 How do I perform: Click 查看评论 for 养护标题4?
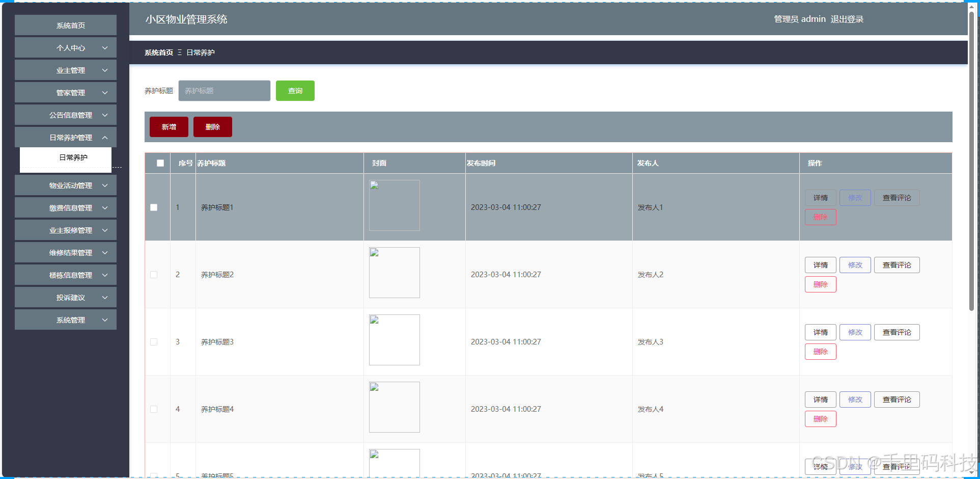point(897,400)
